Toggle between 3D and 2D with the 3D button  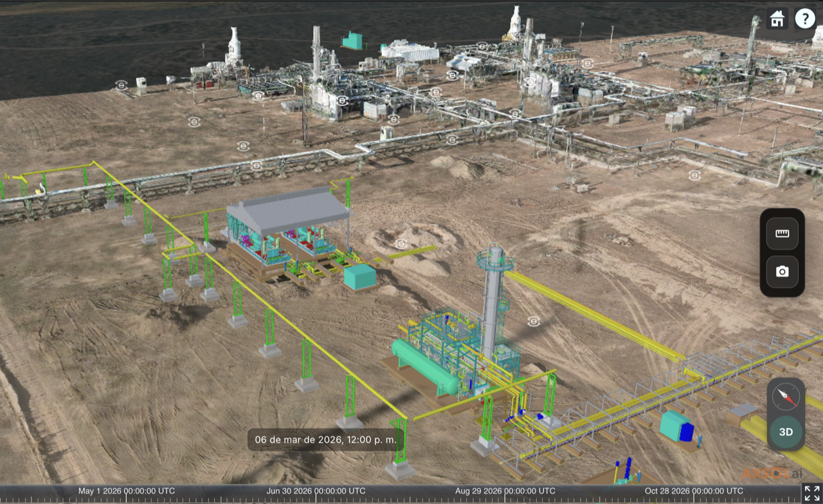(784, 432)
